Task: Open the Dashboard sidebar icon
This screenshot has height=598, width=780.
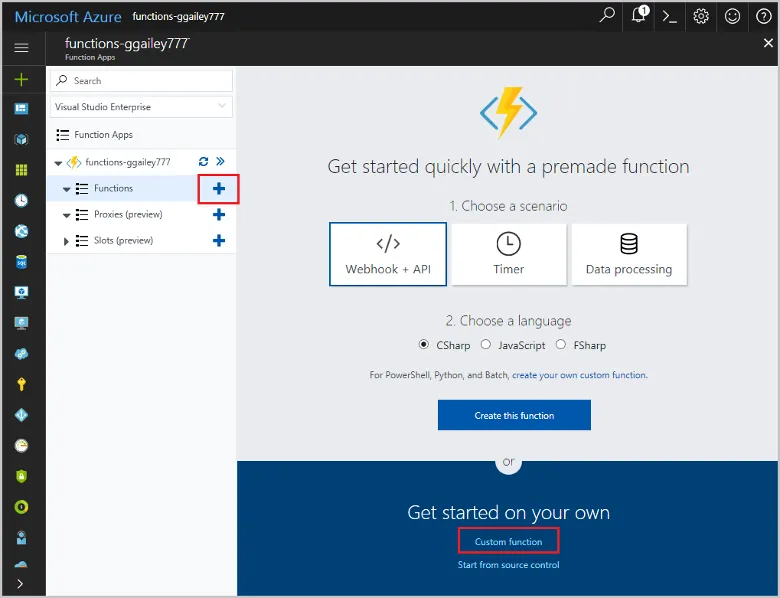Action: (x=21, y=109)
